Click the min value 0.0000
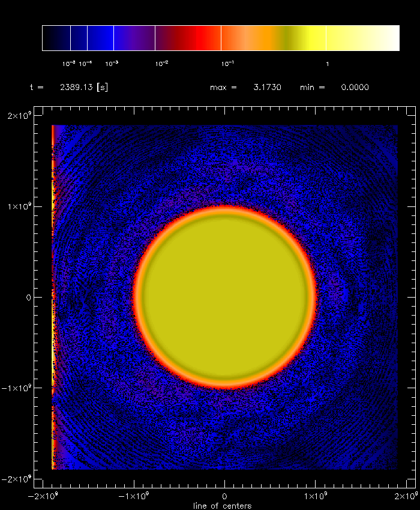The height and width of the screenshot is (510, 420). click(355, 88)
